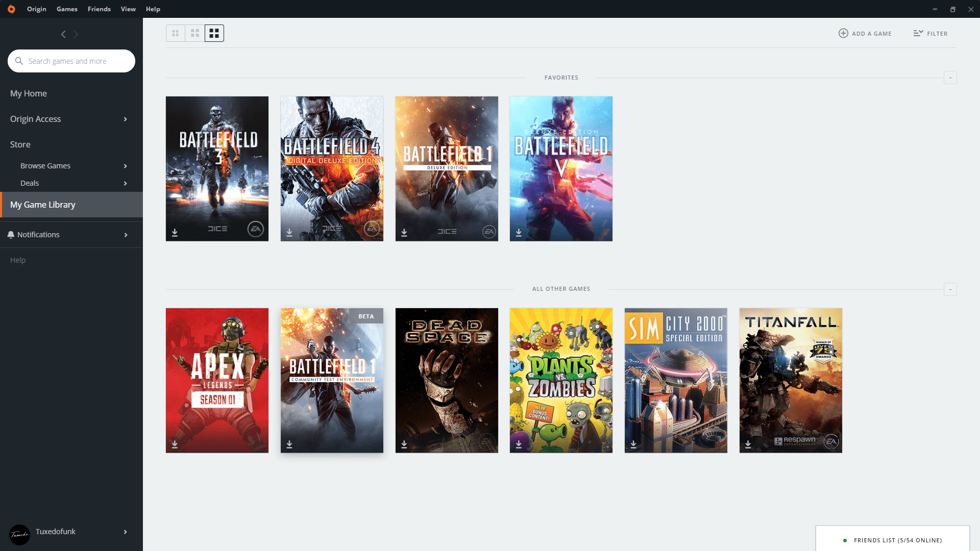Viewport: 980px width, 551px height.
Task: Click the green online status dot
Action: (845, 540)
